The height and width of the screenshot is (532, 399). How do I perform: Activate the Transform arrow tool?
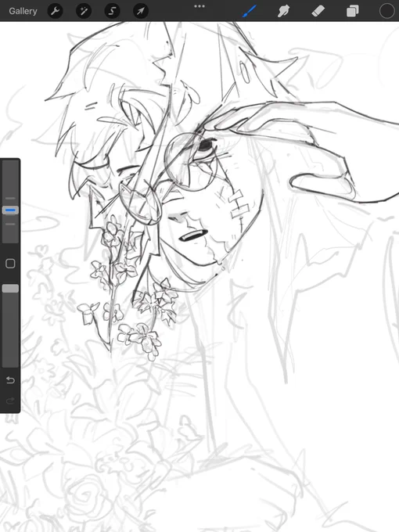(x=141, y=11)
